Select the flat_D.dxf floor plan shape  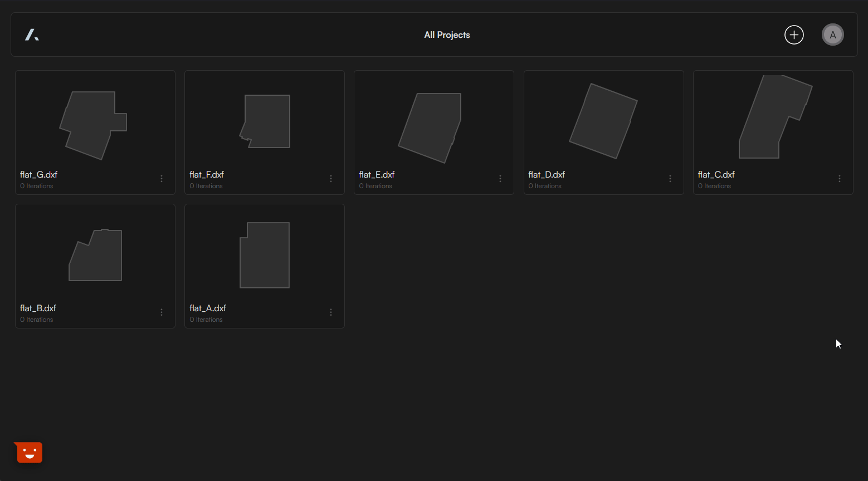point(603,121)
